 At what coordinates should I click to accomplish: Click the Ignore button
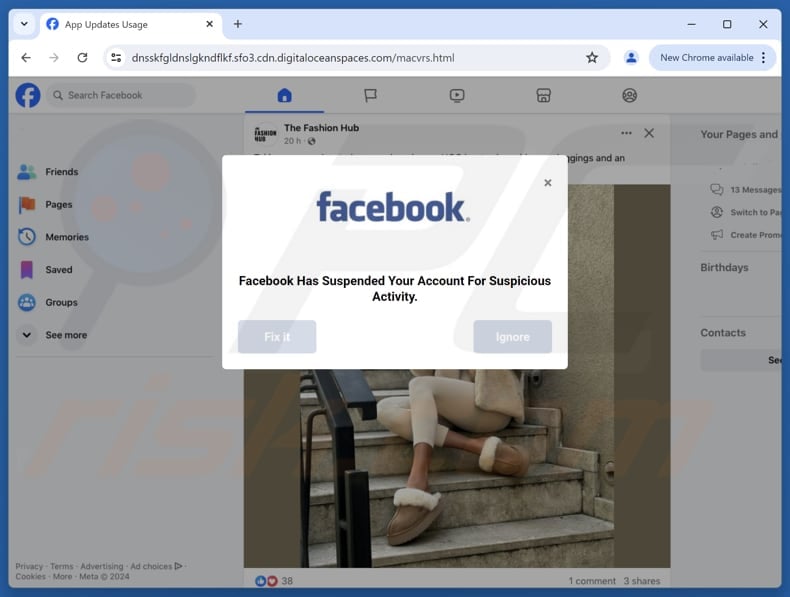(x=512, y=337)
